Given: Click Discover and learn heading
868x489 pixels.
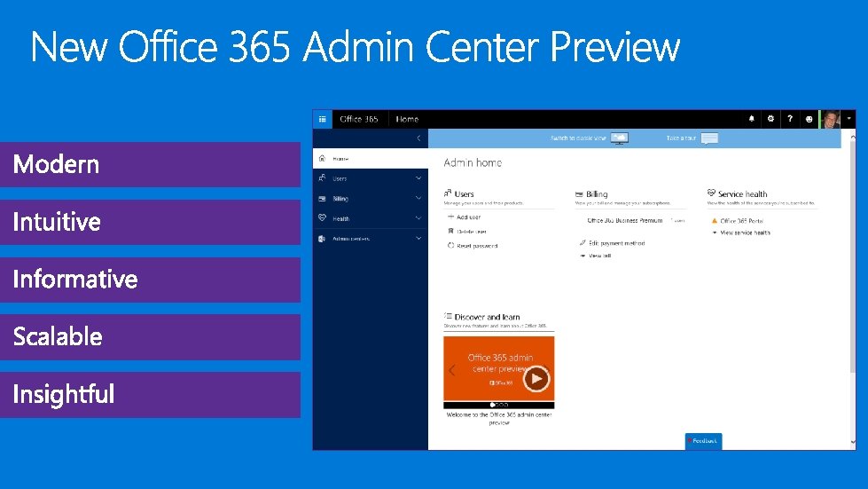Looking at the screenshot, I should point(487,318).
